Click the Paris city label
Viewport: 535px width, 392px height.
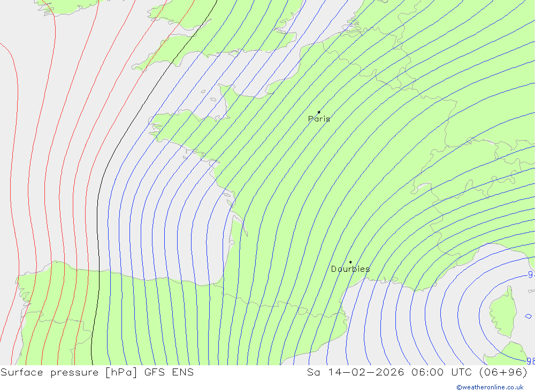click(319, 119)
